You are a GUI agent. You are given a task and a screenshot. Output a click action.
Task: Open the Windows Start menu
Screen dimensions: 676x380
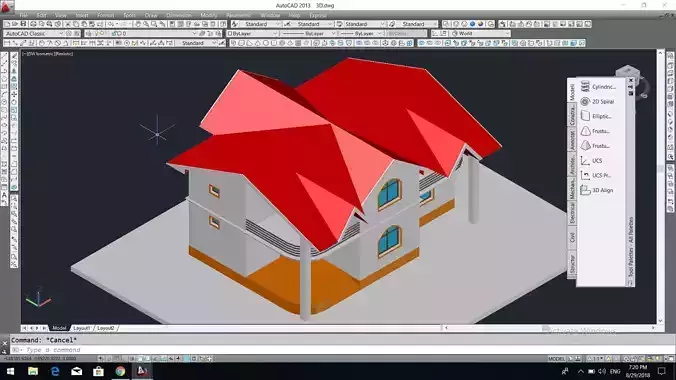tap(10, 371)
